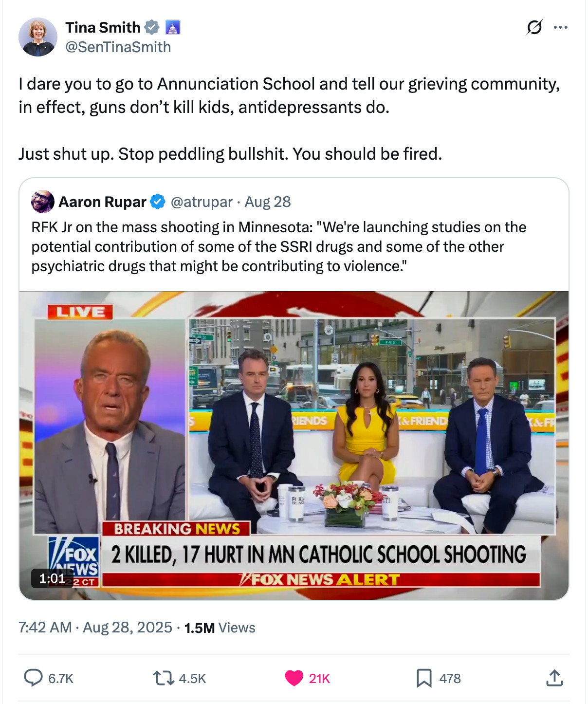The height and width of the screenshot is (704, 588).
Task: Click the Aug 28 quoted tweet date
Action: (268, 202)
